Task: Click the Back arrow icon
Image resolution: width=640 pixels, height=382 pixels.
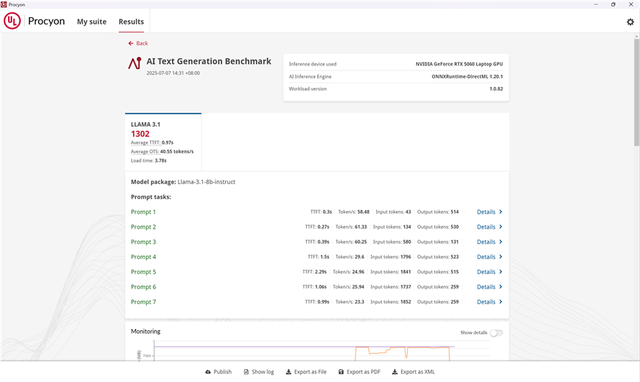Action: [131, 43]
